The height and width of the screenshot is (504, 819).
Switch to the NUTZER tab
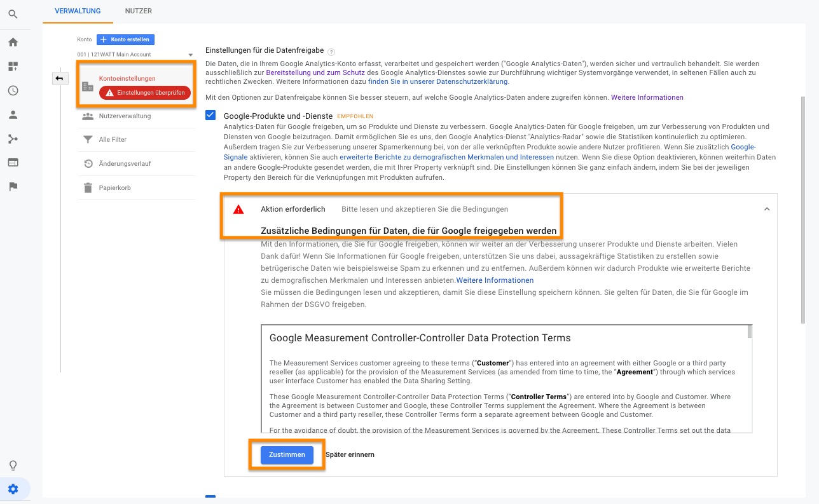pyautogui.click(x=139, y=11)
